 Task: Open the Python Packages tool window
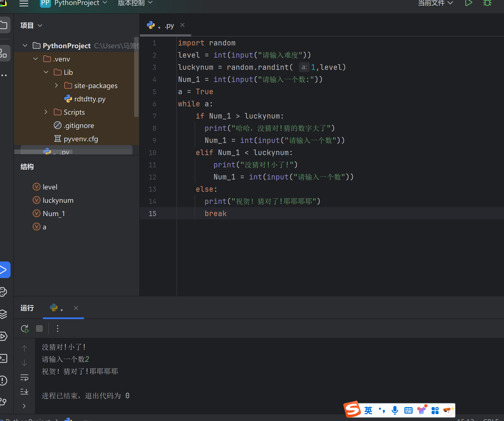(x=3, y=314)
